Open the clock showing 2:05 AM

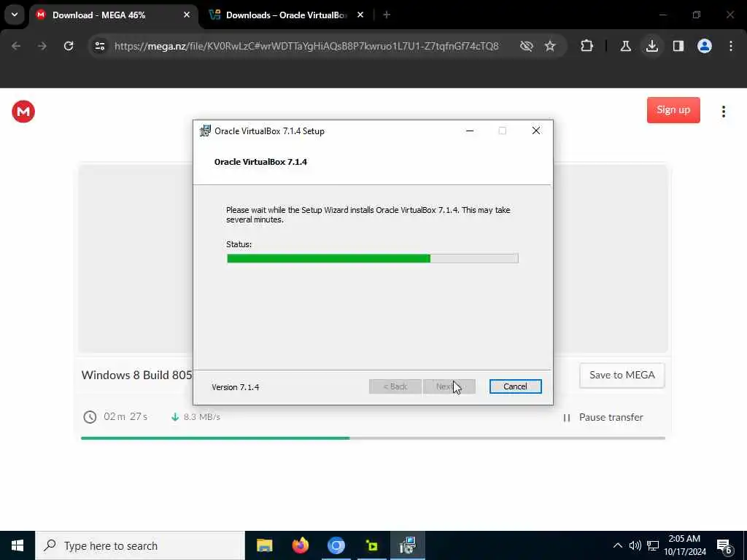pos(684,545)
